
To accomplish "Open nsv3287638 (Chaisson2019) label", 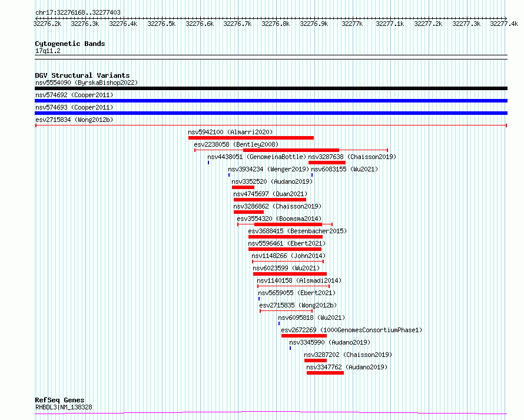I will point(352,157).
